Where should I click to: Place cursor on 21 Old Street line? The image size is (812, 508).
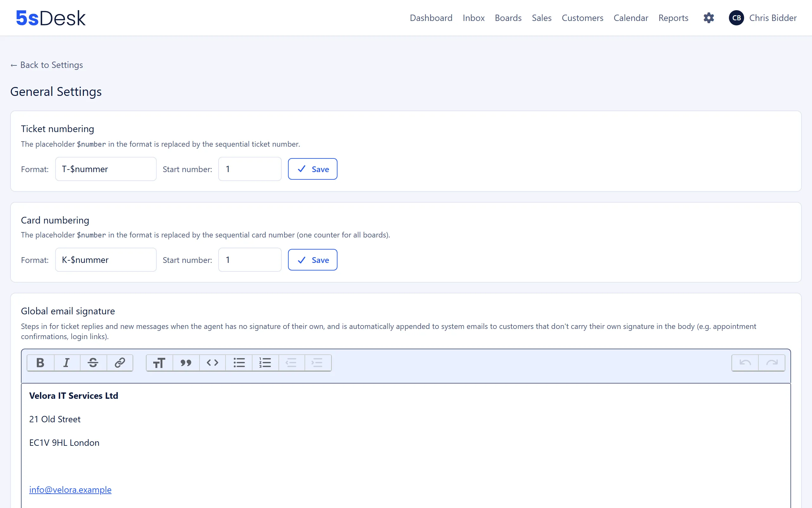coord(55,419)
